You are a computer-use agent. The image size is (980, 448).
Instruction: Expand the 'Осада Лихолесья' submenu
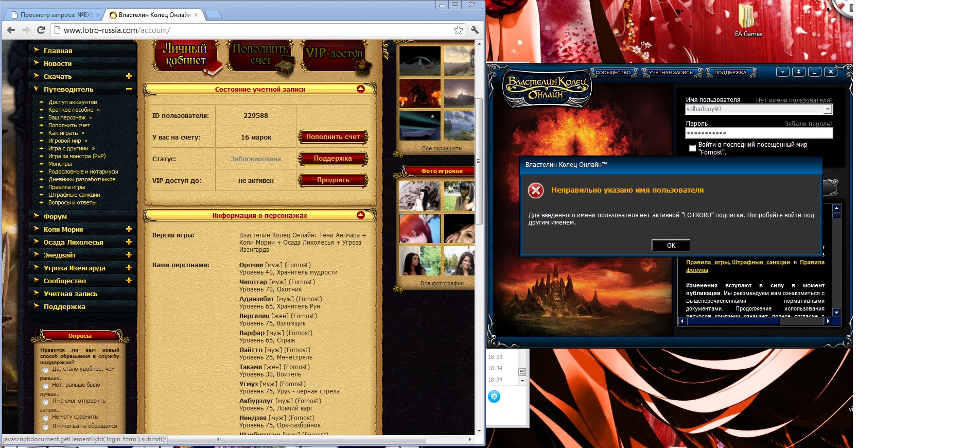[129, 242]
